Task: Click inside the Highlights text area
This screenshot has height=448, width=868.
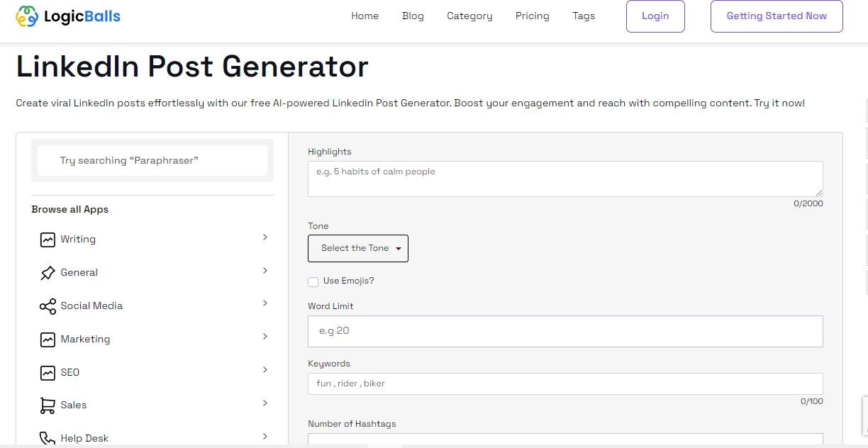Action: pyautogui.click(x=564, y=178)
